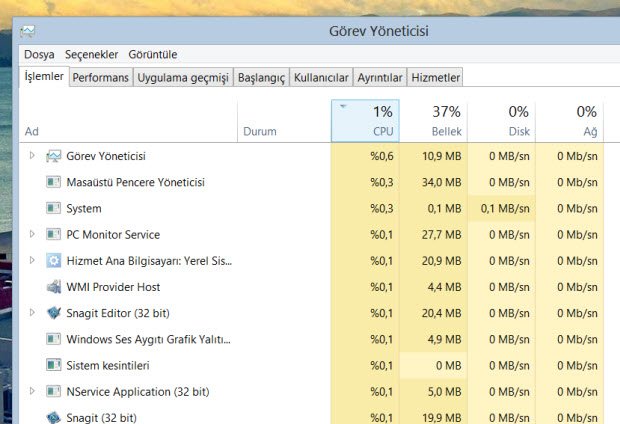Expand the Hizmet Ana Bilgisayarı entry
This screenshot has height=424, width=620.
click(32, 260)
